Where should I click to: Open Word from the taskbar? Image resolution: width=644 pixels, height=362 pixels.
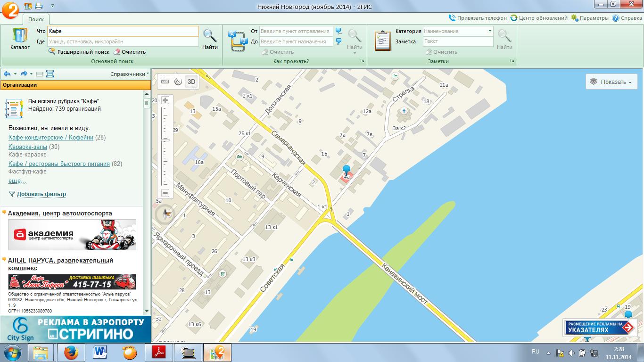click(100, 352)
